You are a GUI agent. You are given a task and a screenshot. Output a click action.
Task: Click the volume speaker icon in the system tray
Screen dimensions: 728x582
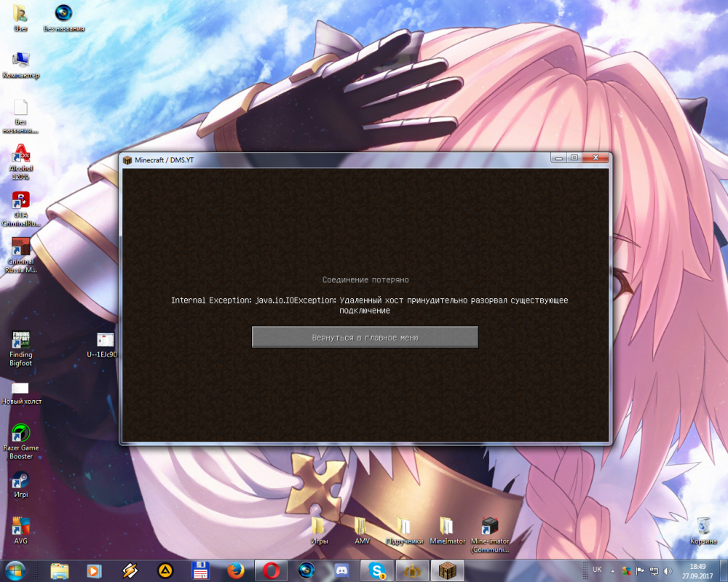point(668,570)
